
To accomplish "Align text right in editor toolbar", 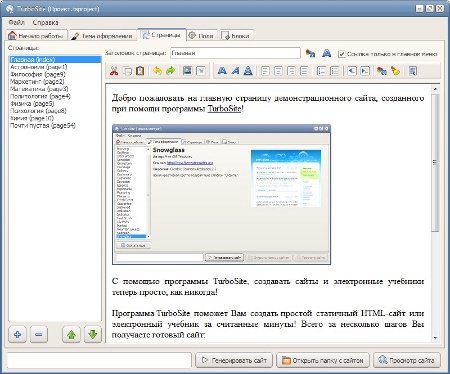I will click(x=291, y=71).
